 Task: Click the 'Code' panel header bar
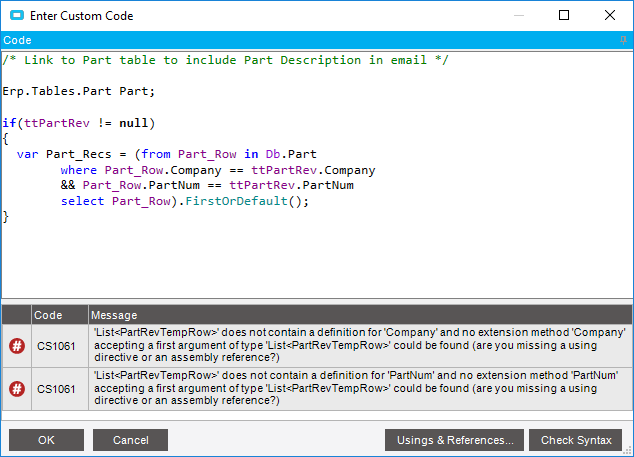click(300, 40)
